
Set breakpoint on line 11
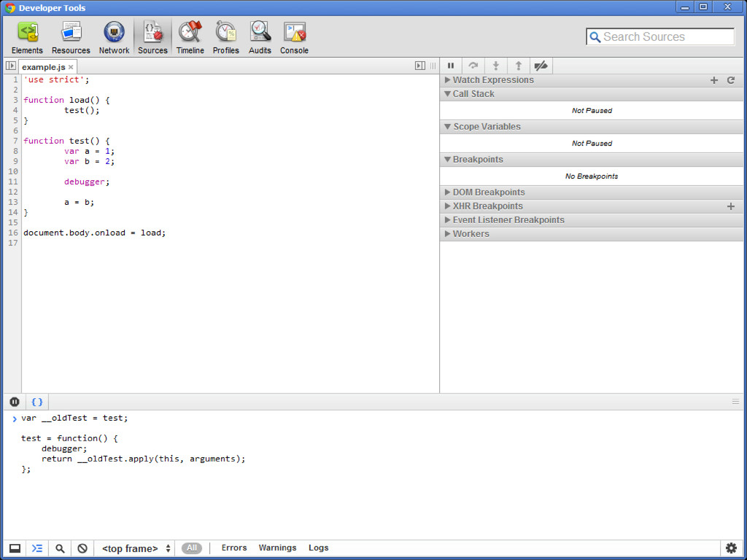tap(13, 182)
